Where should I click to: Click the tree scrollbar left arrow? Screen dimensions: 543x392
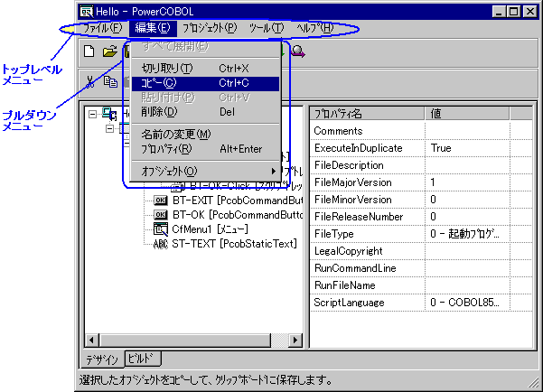91,340
